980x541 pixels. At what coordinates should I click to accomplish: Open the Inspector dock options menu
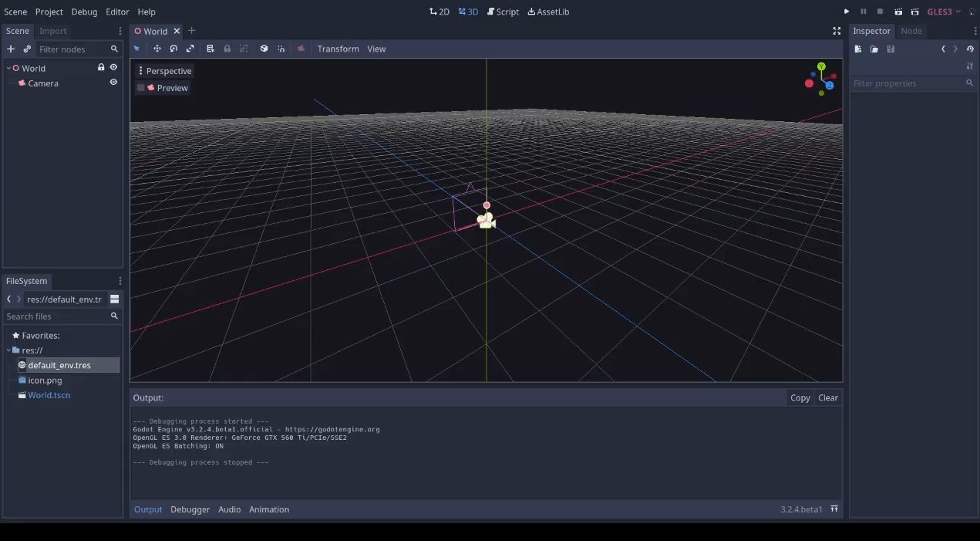pos(975,31)
